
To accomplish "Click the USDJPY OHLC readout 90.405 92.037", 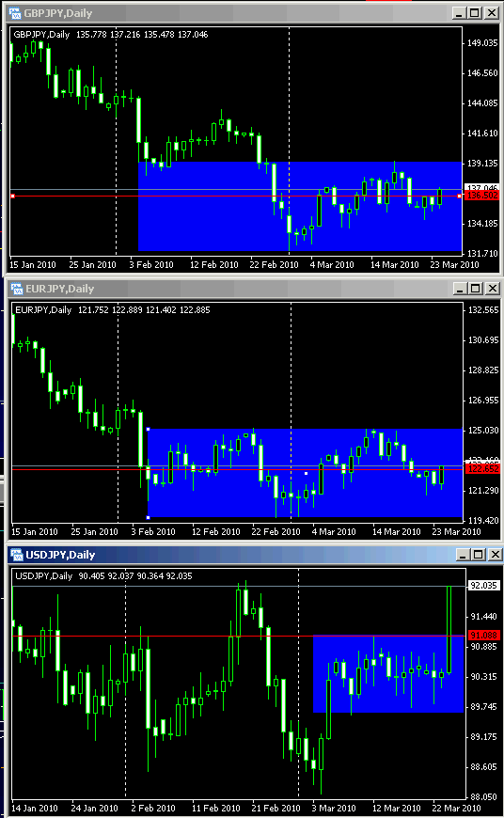I will 106,576.
